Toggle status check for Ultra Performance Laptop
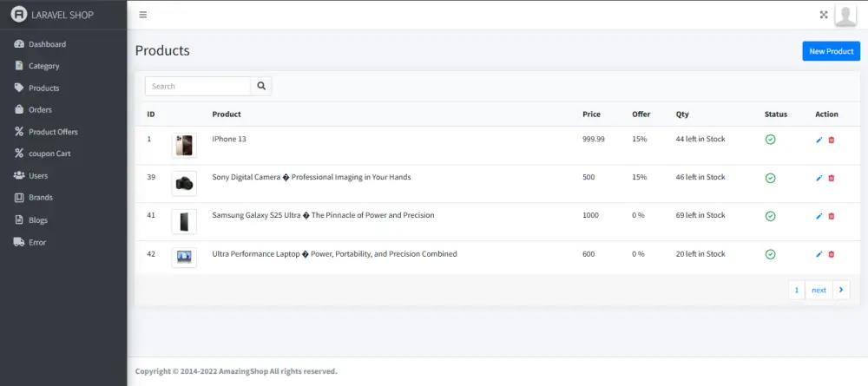Image resolution: width=868 pixels, height=386 pixels. click(770, 254)
